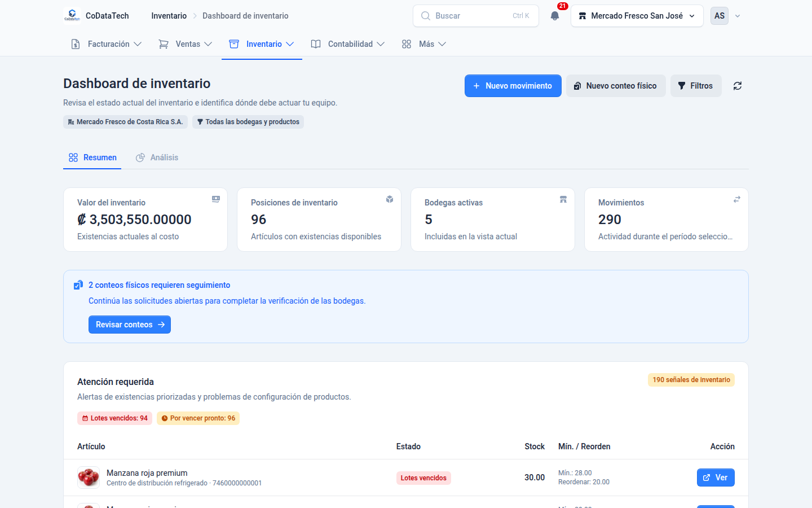Click the refresh dashboard icon
Image resolution: width=812 pixels, height=508 pixels.
(738, 86)
